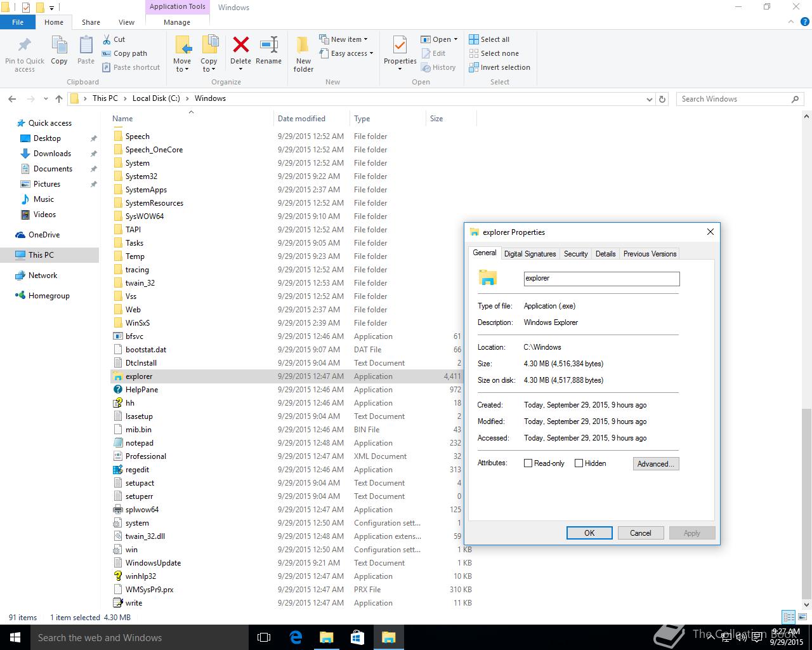
Task: Collapse the ribbon using the chevron
Action: 790,22
